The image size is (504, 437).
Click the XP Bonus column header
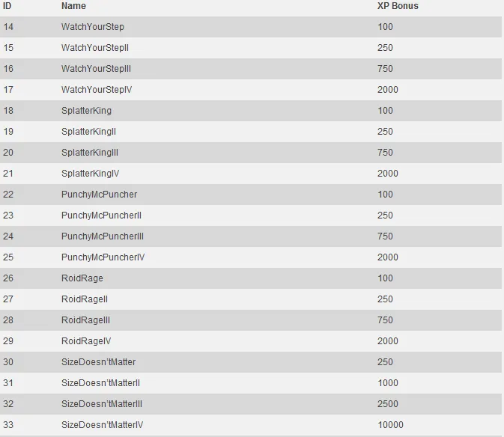[x=398, y=6]
